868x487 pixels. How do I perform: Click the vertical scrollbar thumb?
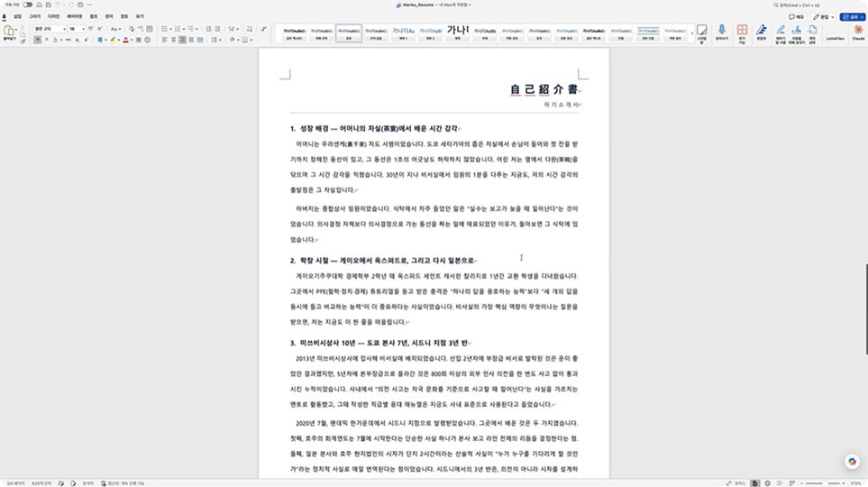tap(866, 309)
